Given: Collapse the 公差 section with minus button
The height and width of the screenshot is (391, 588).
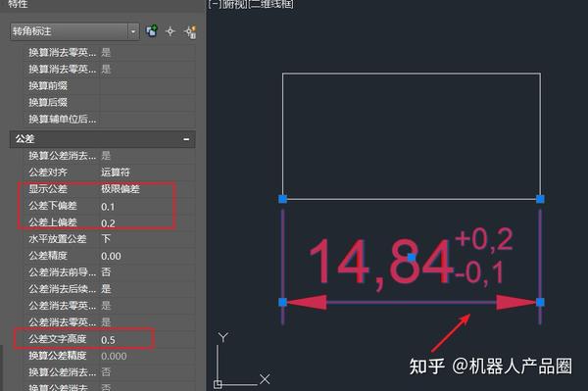Looking at the screenshot, I should 186,139.
